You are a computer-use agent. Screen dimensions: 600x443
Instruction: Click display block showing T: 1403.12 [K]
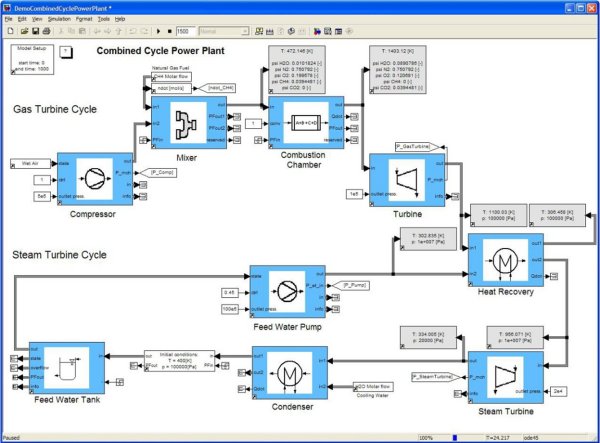(x=398, y=70)
